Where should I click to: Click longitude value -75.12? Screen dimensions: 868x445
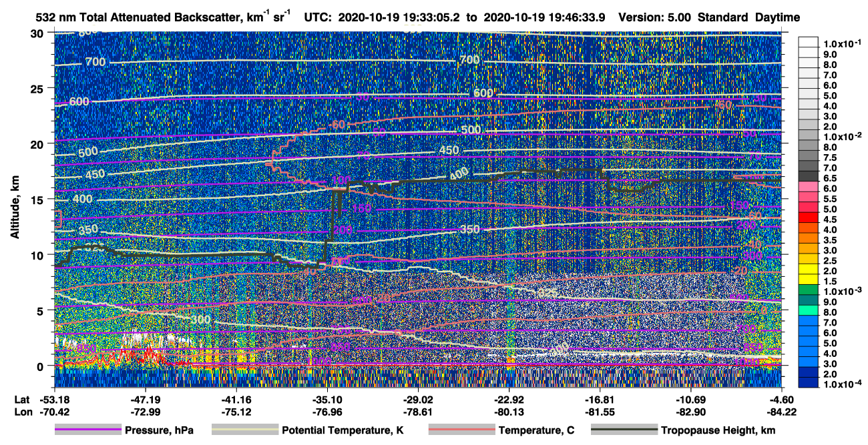point(236,412)
